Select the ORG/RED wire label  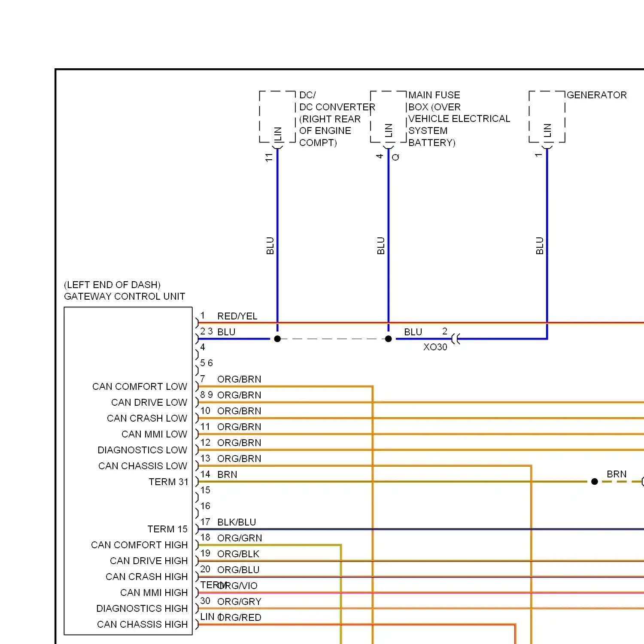(x=239, y=617)
